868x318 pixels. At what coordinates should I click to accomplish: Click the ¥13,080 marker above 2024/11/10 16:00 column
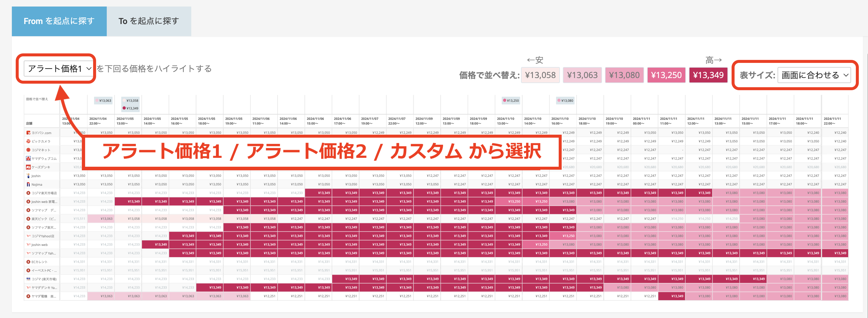(566, 101)
